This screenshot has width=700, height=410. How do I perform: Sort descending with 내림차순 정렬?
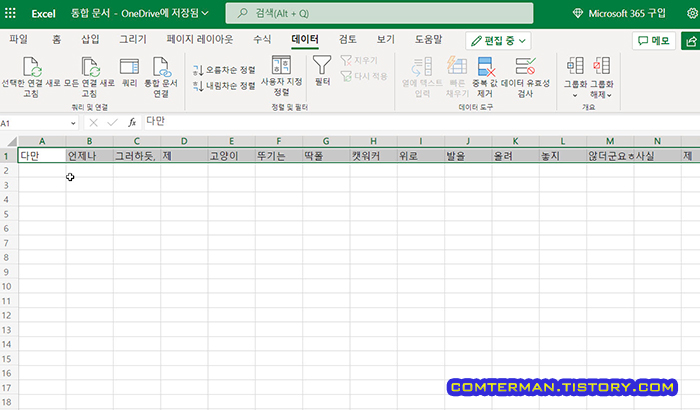pyautogui.click(x=224, y=86)
